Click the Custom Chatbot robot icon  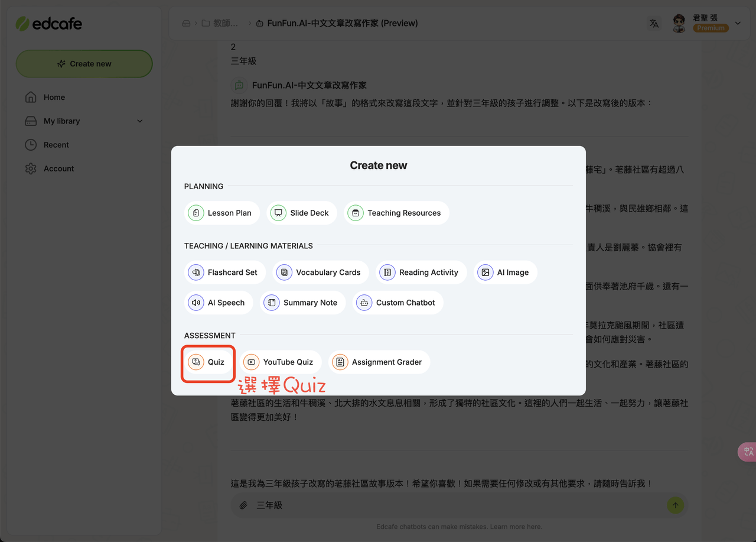click(x=364, y=303)
